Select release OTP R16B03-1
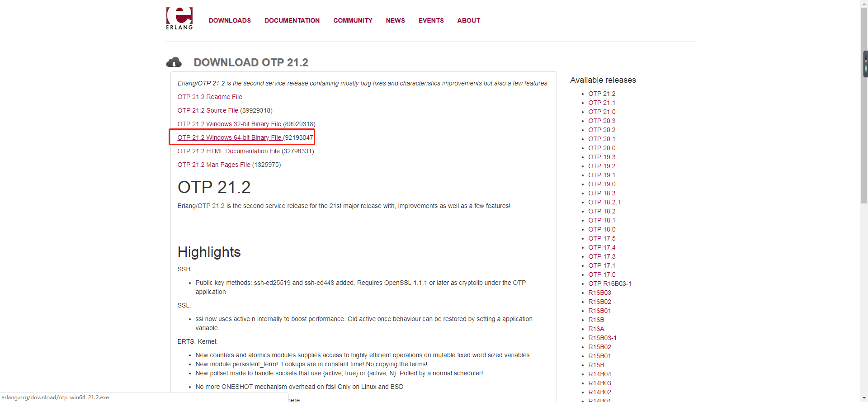Image resolution: width=868 pixels, height=402 pixels. click(x=610, y=284)
